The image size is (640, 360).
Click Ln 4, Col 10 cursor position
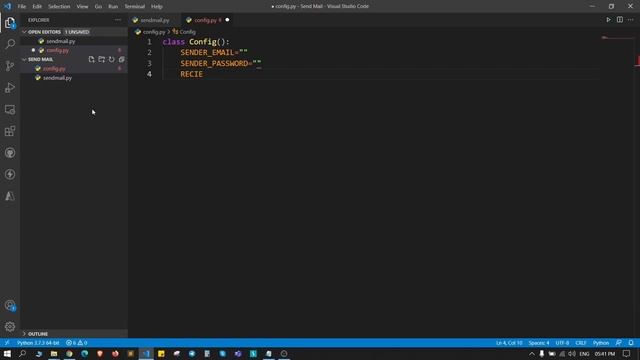pos(509,343)
